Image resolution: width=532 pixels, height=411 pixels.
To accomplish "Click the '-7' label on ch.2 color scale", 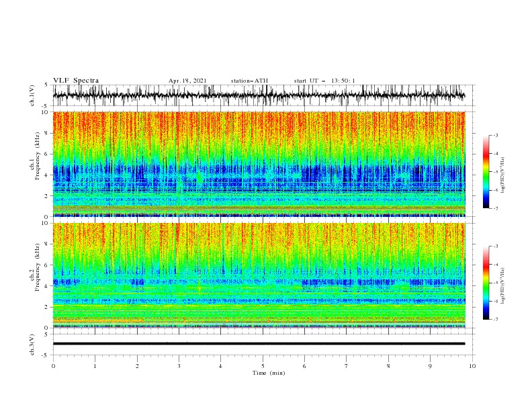I will pyautogui.click(x=495, y=320).
